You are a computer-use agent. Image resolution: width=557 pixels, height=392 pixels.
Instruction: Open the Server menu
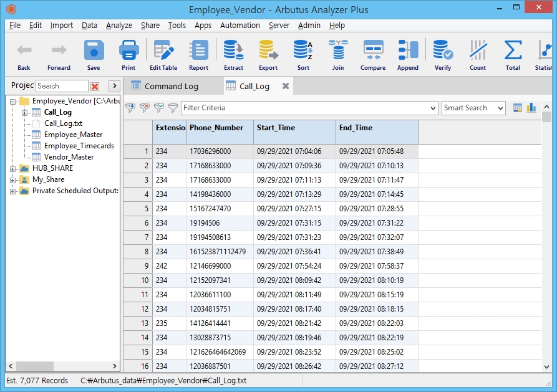pyautogui.click(x=279, y=26)
